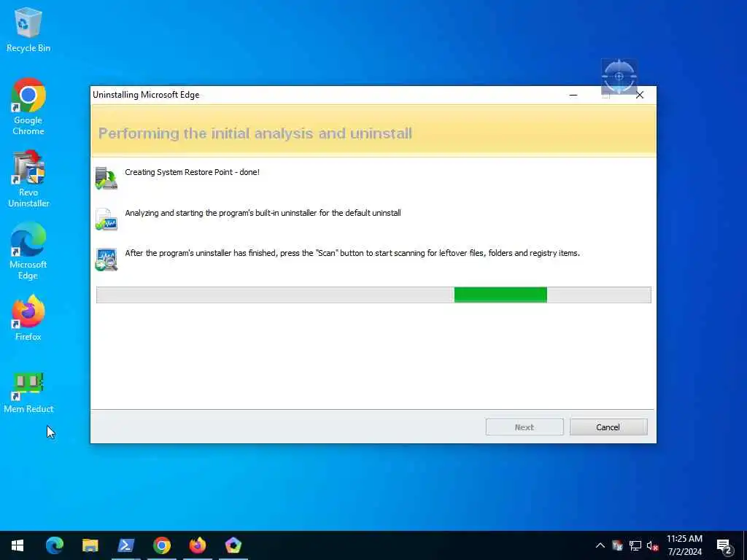This screenshot has height=560, width=747.
Task: Click the 'Performing the initial analysis and uninstall' heading
Action: (255, 133)
